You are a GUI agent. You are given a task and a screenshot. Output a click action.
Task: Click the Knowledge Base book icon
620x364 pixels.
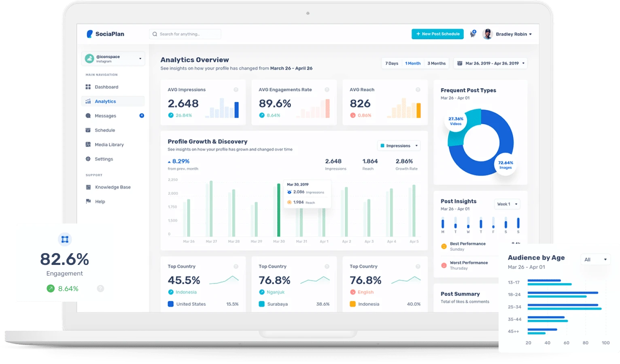pos(88,187)
